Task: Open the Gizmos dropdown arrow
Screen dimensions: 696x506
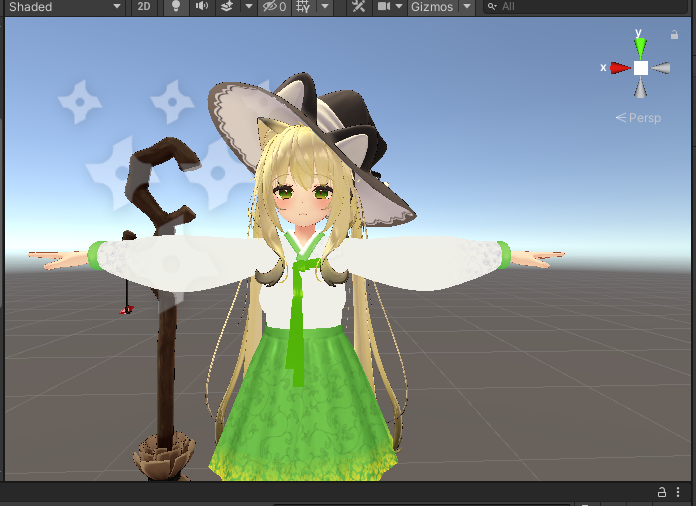Action: pos(467,7)
